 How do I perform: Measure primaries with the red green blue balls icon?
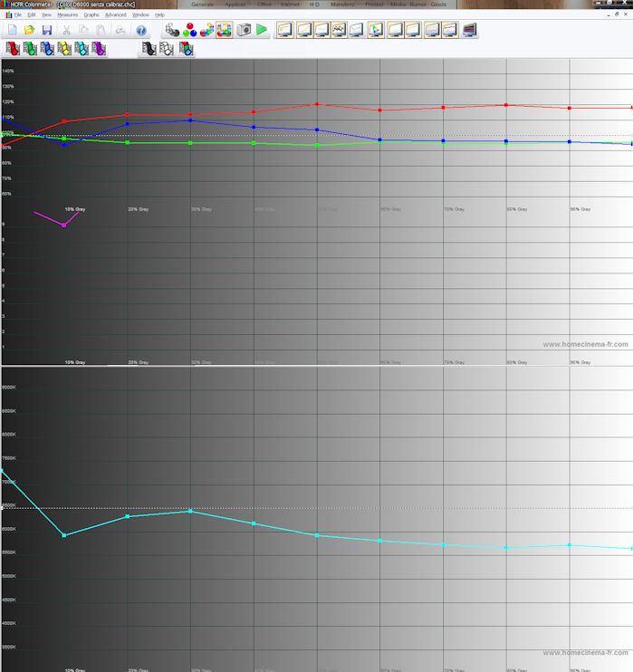pos(189,30)
